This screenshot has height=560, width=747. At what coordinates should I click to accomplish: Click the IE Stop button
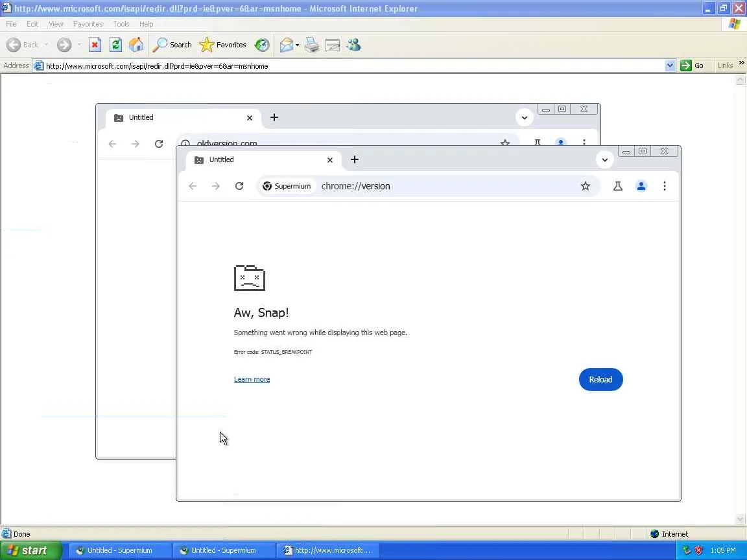coord(95,45)
